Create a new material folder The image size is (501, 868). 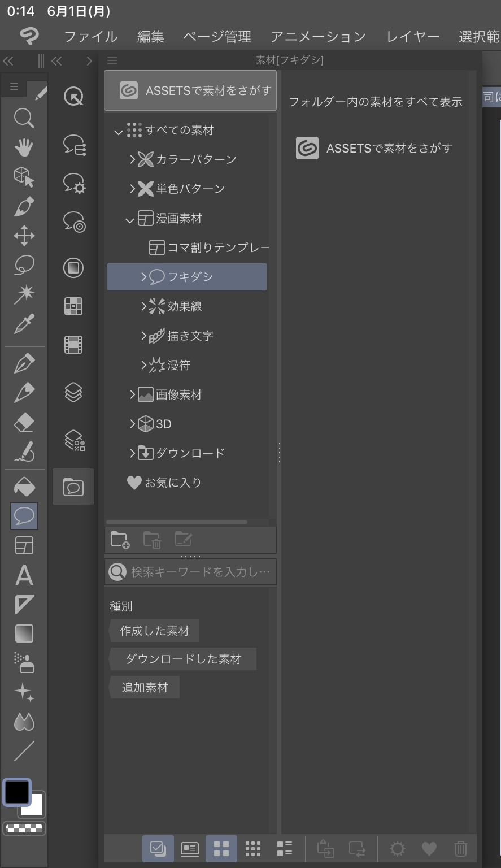coord(120,540)
